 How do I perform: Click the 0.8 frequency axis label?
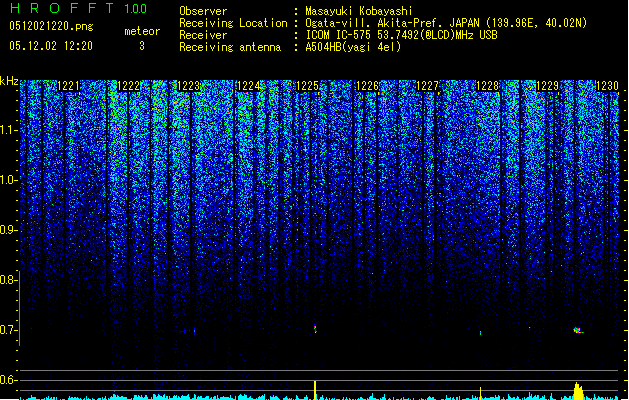tap(8, 280)
